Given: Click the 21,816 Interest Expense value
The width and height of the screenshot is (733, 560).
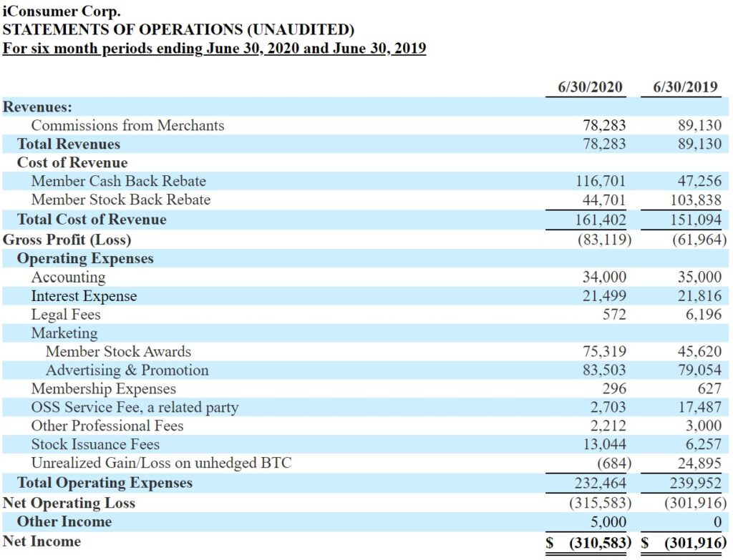Looking at the screenshot, I should [x=700, y=295].
